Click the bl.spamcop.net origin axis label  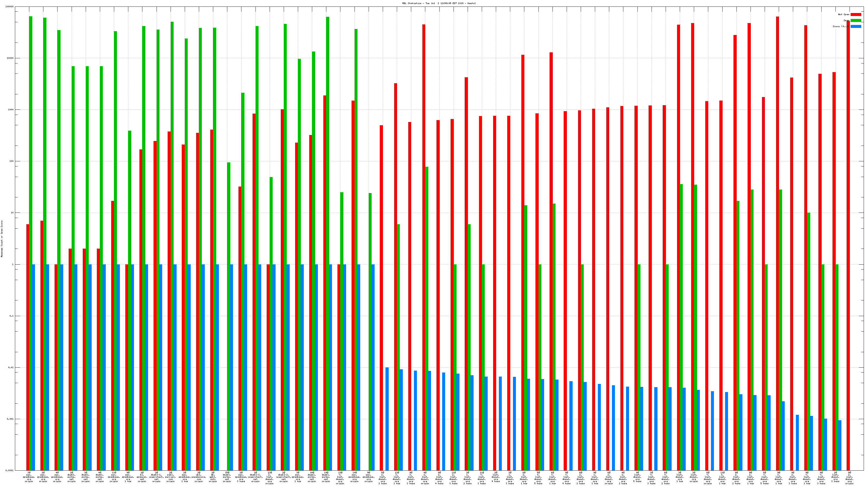(142, 477)
